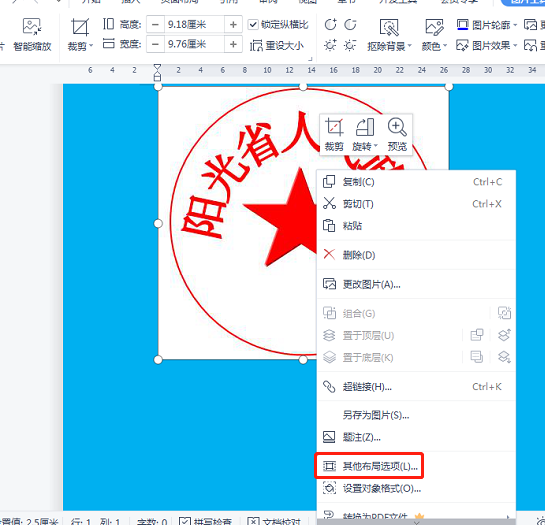Click the 重设大小 reset size button

pos(277,46)
